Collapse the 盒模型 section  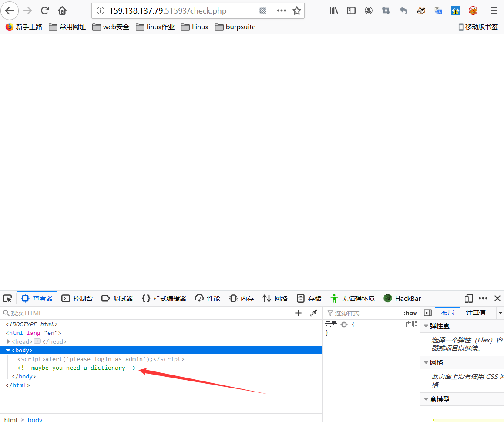coord(426,399)
